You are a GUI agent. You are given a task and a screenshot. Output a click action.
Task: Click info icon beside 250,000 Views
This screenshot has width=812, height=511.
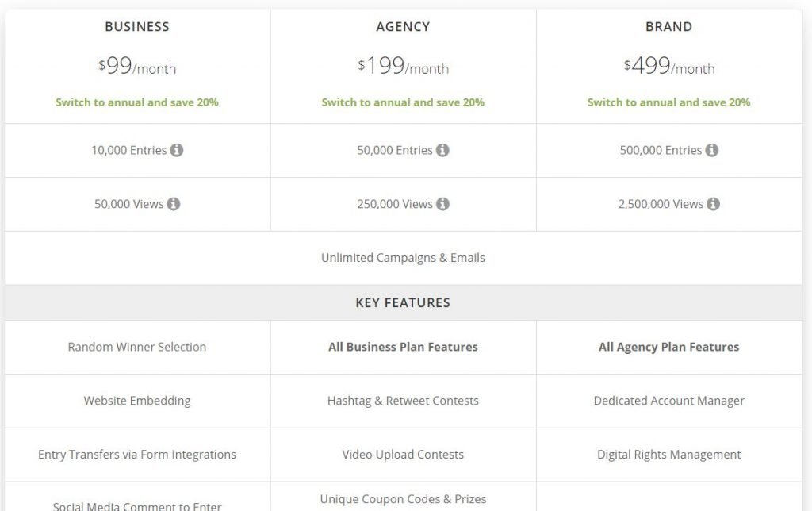coord(442,204)
